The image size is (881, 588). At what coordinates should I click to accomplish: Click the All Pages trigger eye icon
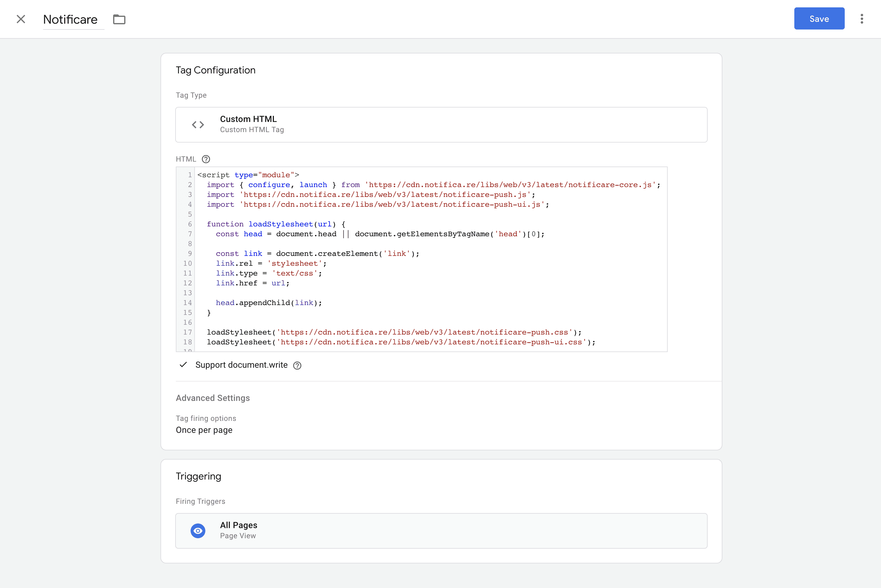[x=198, y=531]
